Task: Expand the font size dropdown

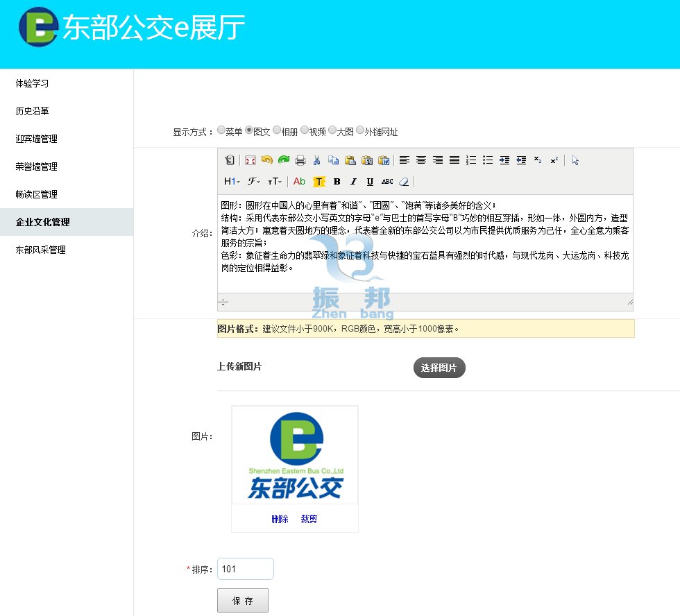Action: [275, 182]
